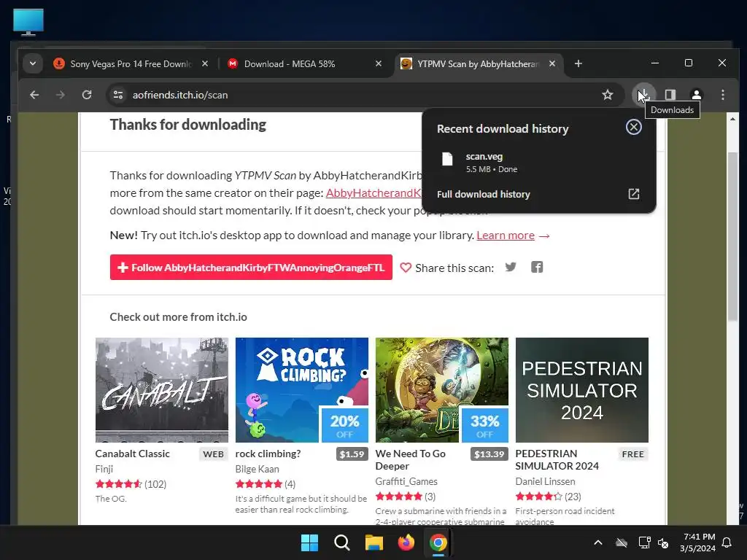Open File Explorer from taskbar
Viewport: 747px width, 560px height.
point(374,542)
